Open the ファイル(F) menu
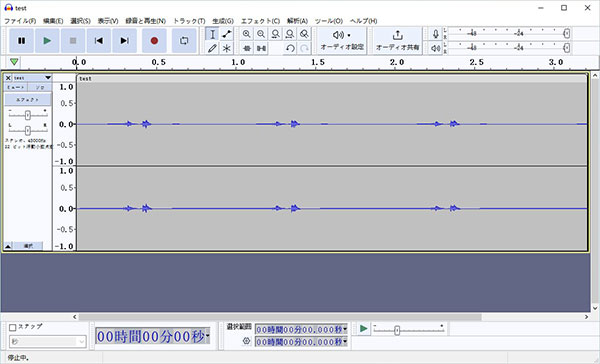Viewport: 600px width, 364px height. point(20,21)
